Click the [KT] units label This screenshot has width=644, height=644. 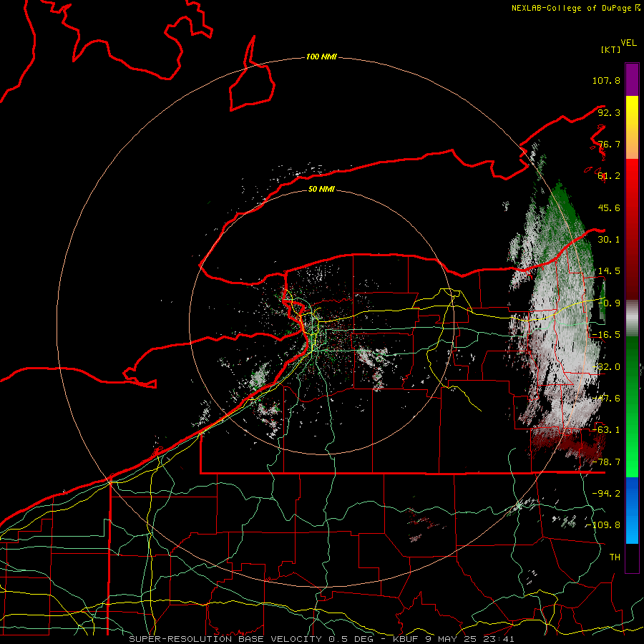pos(610,49)
